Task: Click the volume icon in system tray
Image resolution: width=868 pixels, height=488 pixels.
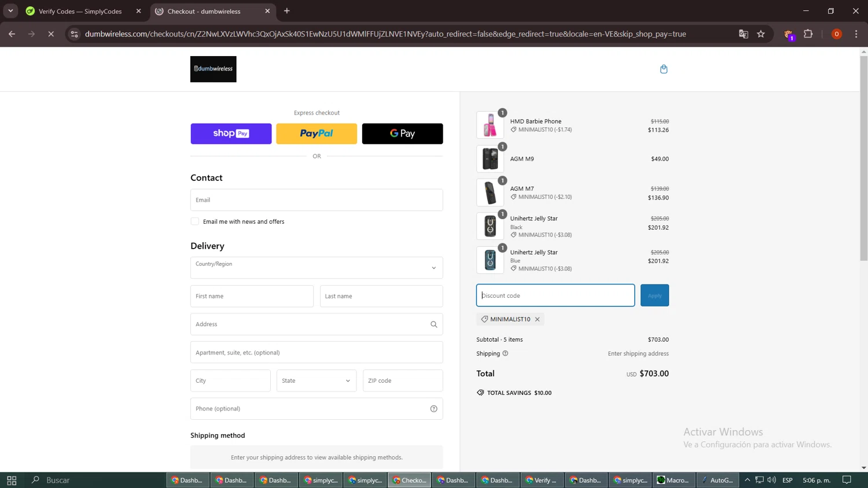Action: pos(771,480)
